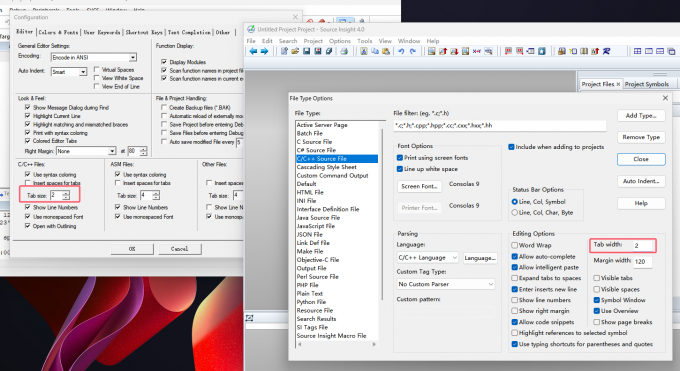Screen dimensions: 680x371
Task: Open the Auto Indent Smart dropdown
Action: pos(83,72)
